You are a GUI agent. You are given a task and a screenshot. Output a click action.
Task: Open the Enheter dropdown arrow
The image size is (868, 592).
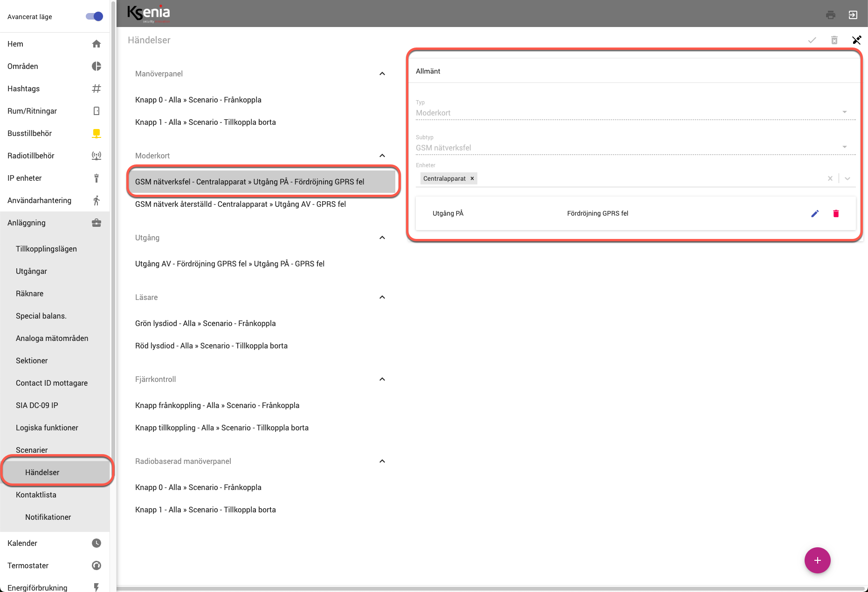click(x=847, y=178)
